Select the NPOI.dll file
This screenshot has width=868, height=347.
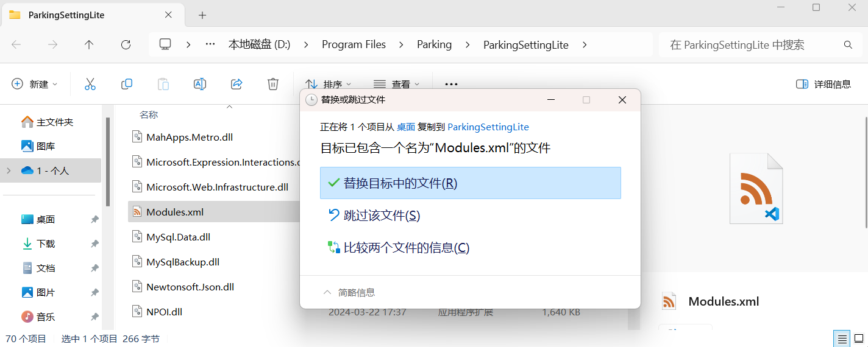(x=164, y=312)
